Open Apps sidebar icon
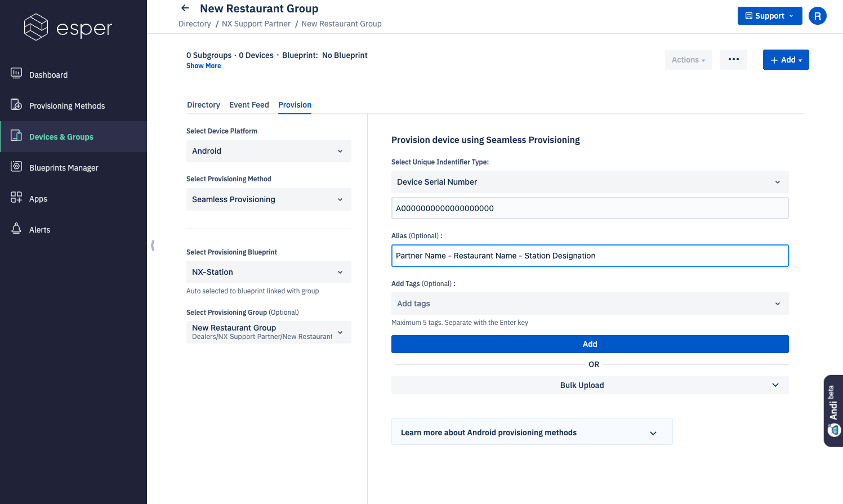The height and width of the screenshot is (504, 843). [x=16, y=198]
